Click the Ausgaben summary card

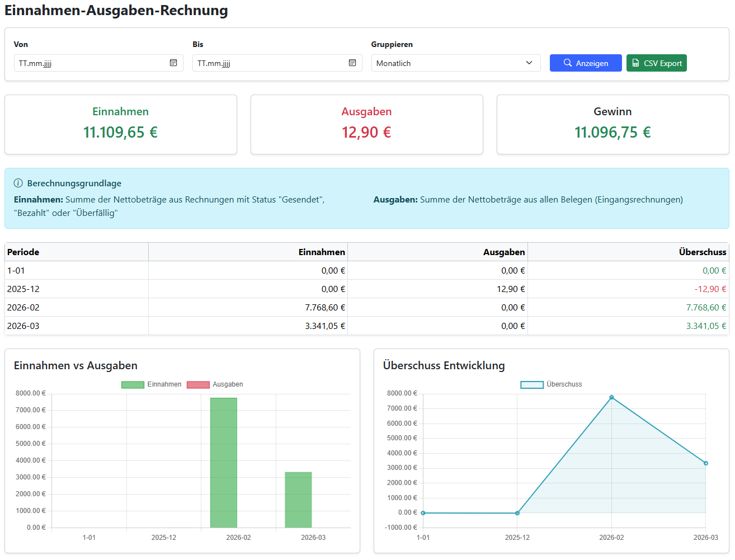366,124
